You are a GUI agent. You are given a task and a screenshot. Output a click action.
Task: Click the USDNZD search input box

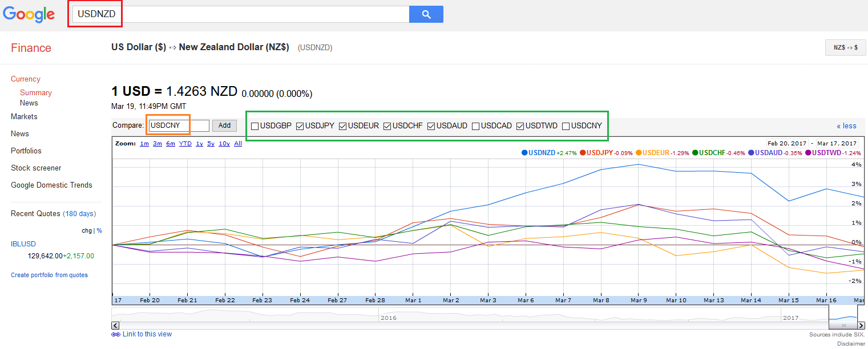[240, 14]
